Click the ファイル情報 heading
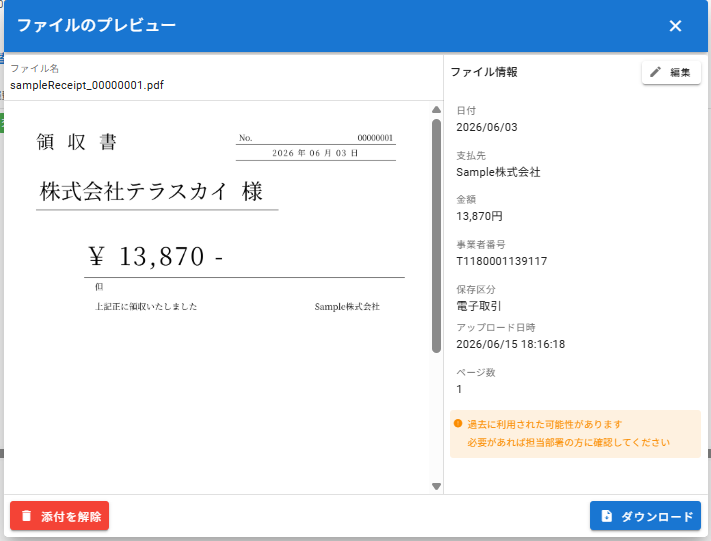The height and width of the screenshot is (541, 711). click(x=484, y=72)
